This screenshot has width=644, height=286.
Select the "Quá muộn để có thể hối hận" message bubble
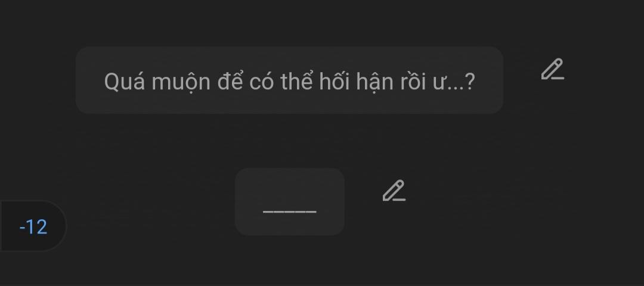[289, 80]
